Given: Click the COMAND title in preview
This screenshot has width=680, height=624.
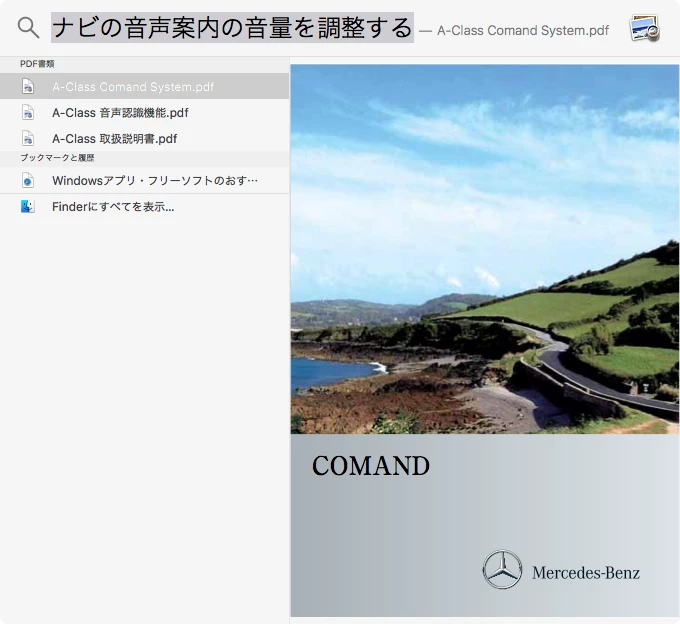Looking at the screenshot, I should [x=371, y=466].
